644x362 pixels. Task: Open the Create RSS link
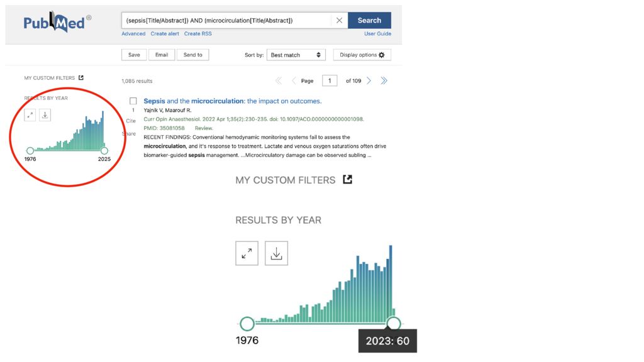pyautogui.click(x=197, y=34)
